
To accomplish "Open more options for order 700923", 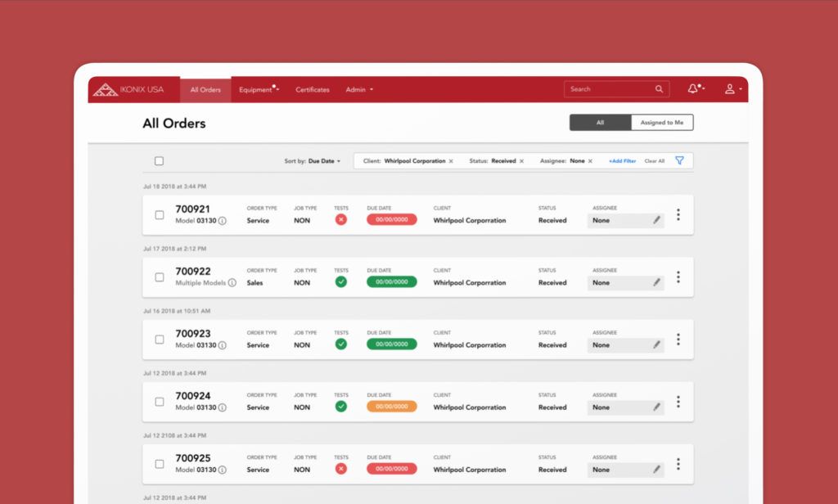I will (678, 339).
